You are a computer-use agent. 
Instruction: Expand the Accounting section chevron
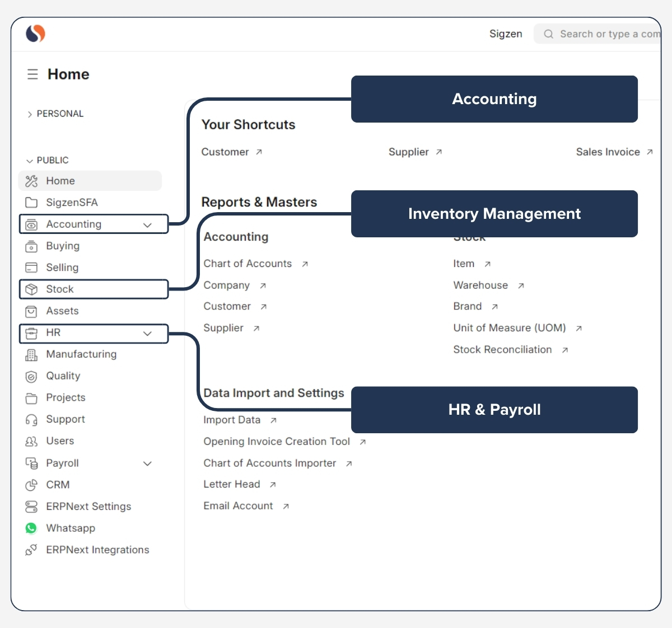point(147,224)
